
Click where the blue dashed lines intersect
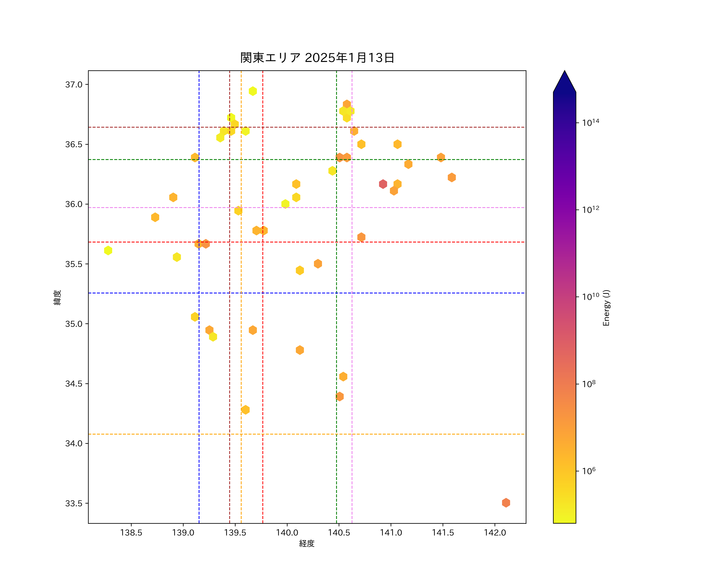click(x=199, y=293)
